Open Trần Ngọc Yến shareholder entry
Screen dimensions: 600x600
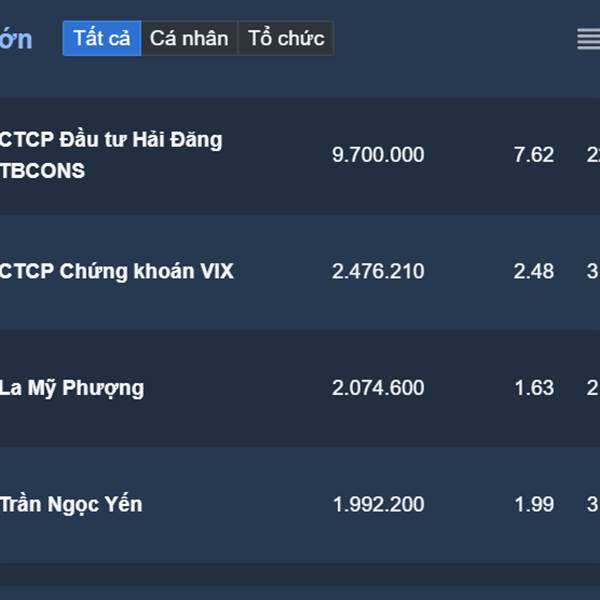[x=71, y=504]
